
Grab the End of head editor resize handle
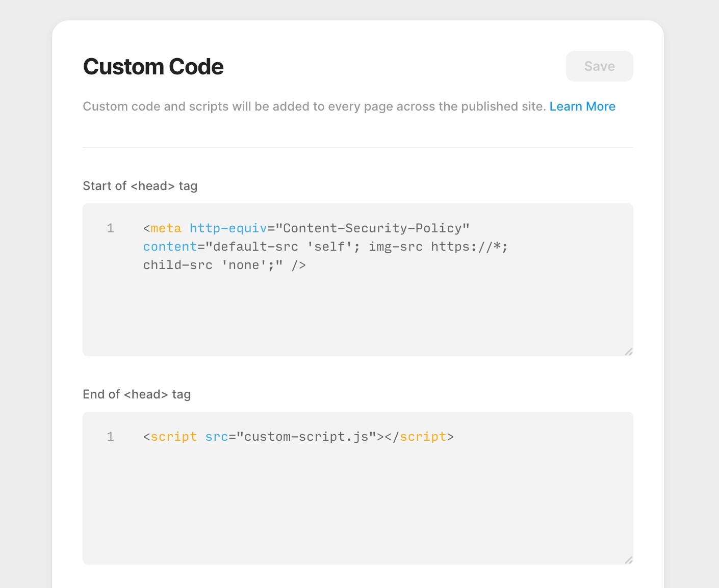(628, 559)
